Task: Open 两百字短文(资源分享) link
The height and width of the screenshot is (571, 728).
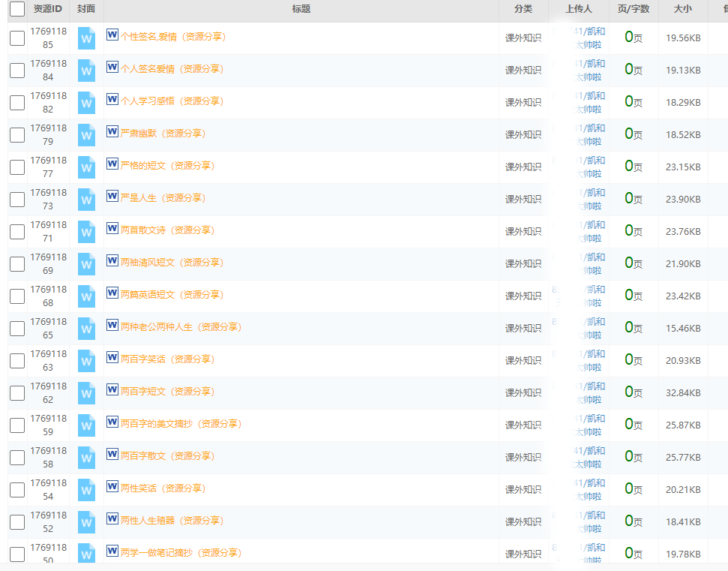Action: 168,392
